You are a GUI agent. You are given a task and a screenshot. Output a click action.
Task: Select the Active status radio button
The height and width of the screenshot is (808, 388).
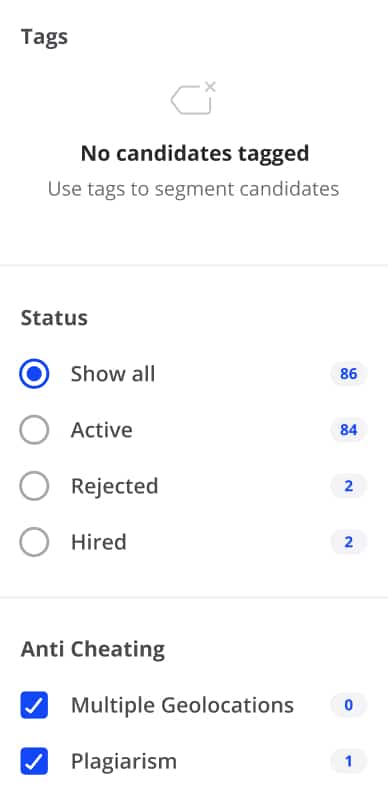tap(35, 430)
